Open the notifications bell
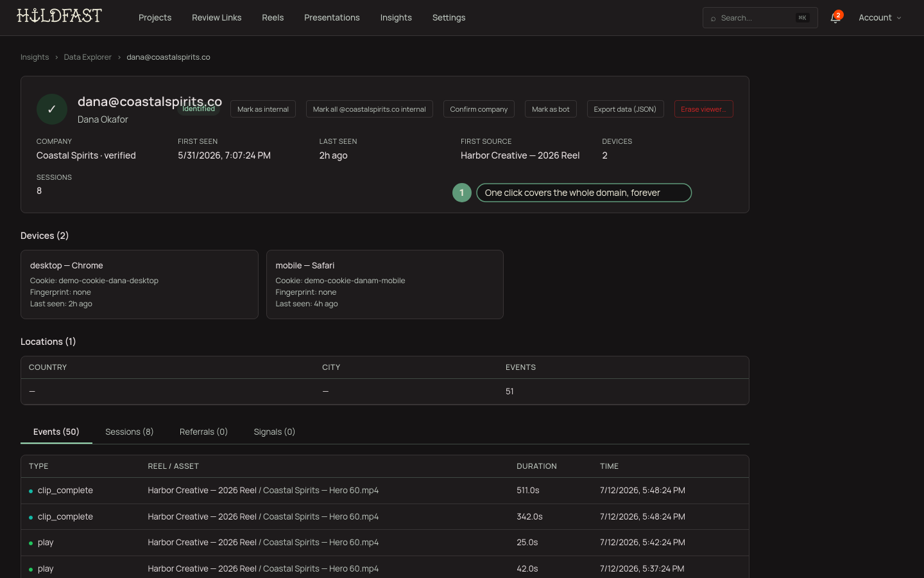Viewport: 924px width, 578px height. (835, 18)
